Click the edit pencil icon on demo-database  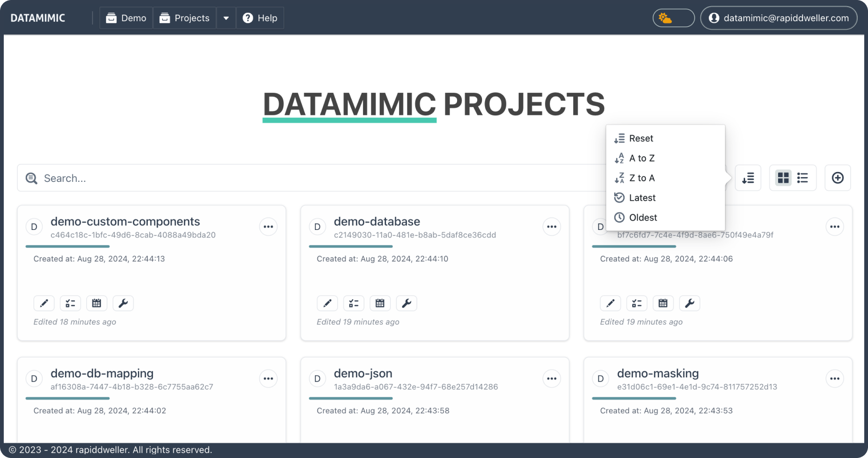[327, 303]
